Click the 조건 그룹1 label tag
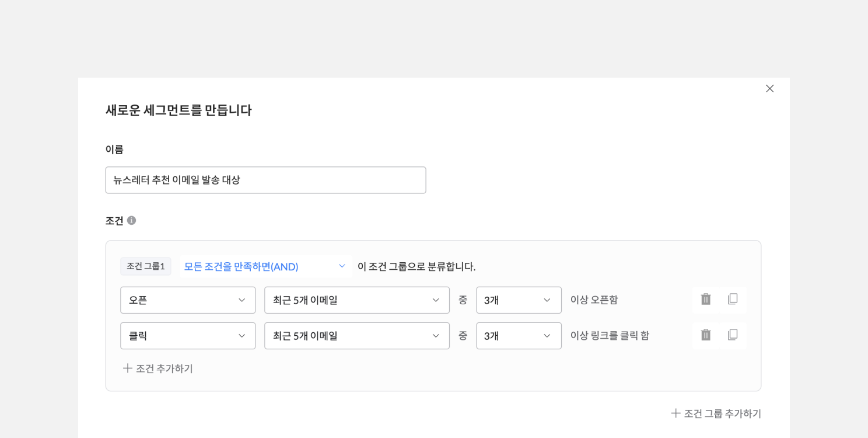The width and height of the screenshot is (868, 438). (146, 266)
